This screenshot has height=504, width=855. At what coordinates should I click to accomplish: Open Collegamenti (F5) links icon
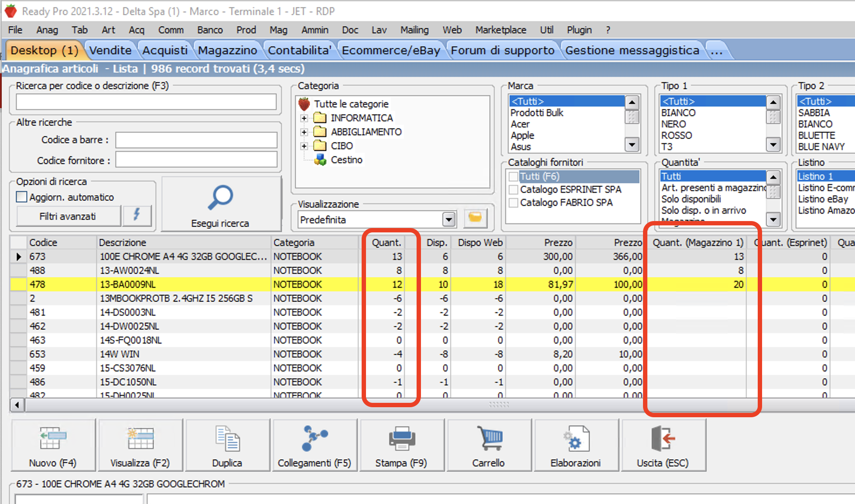pyautogui.click(x=315, y=439)
